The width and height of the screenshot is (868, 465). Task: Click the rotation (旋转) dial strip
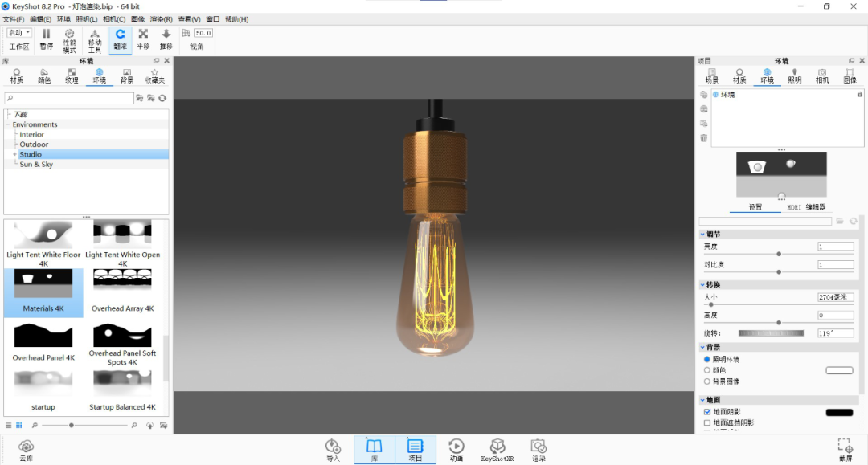click(771, 333)
